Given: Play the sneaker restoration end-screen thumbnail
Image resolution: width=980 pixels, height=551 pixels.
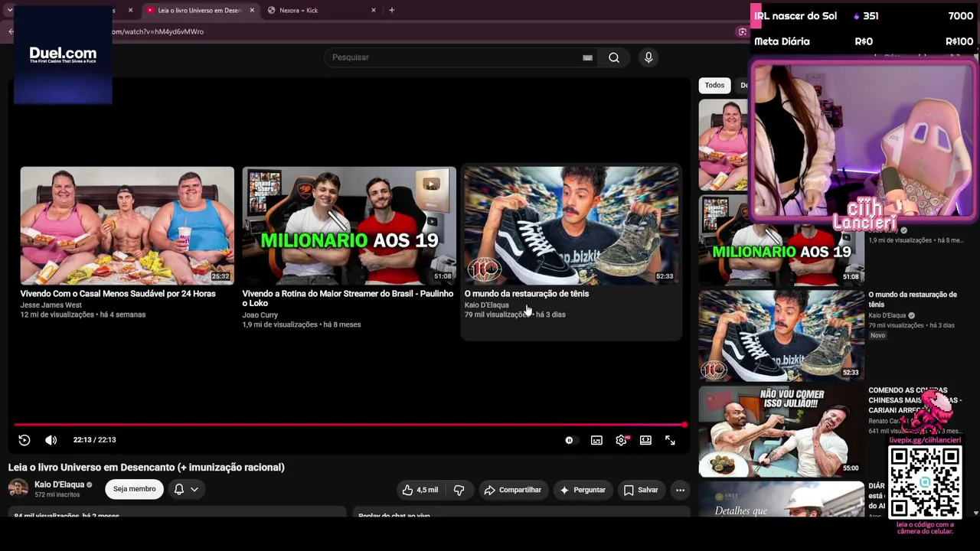Looking at the screenshot, I should pos(571,226).
